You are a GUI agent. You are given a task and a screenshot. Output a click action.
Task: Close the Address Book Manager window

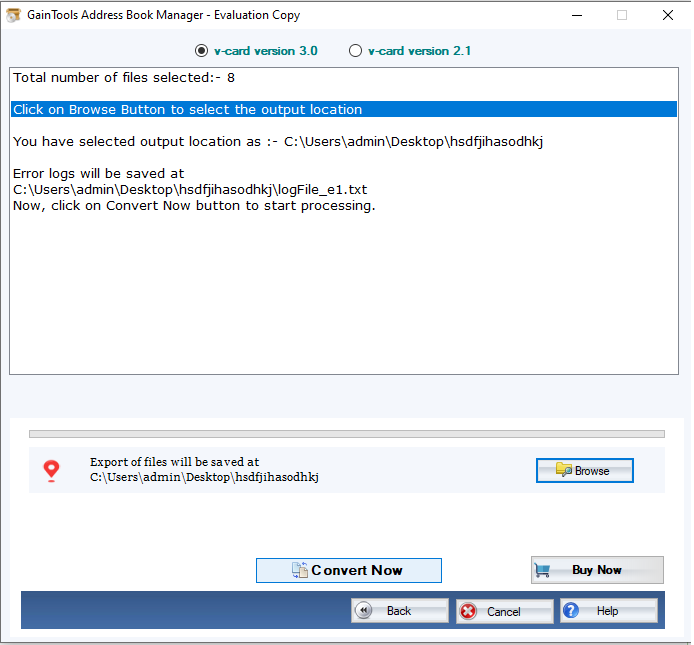point(668,15)
